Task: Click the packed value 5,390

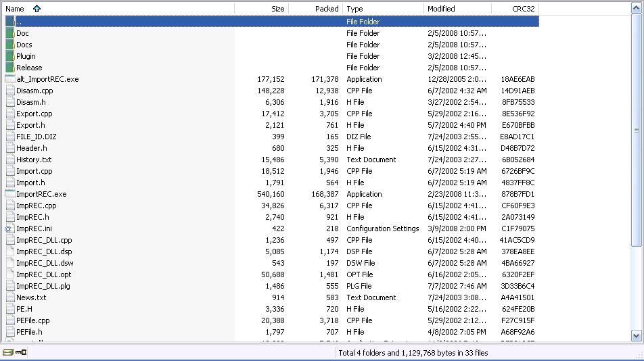Action: 329,160
